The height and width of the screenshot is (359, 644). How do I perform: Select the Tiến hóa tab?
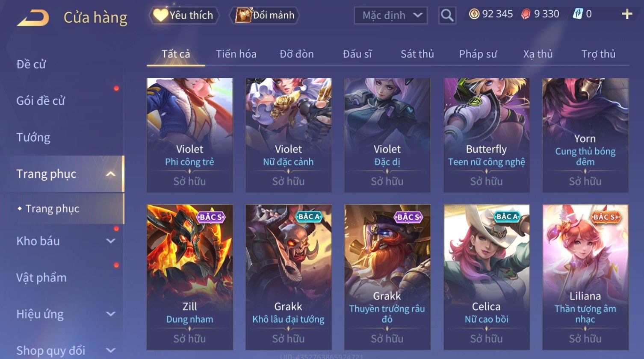(x=236, y=54)
